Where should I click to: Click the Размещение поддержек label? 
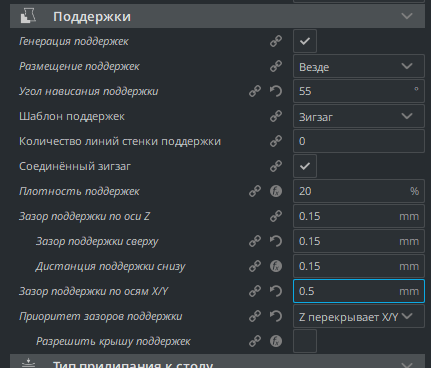[x=79, y=66]
